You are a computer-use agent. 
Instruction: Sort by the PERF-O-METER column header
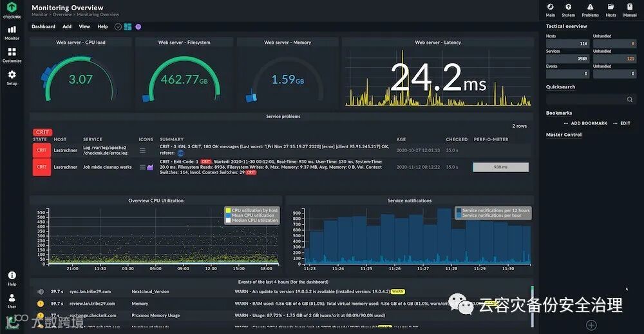(491, 139)
